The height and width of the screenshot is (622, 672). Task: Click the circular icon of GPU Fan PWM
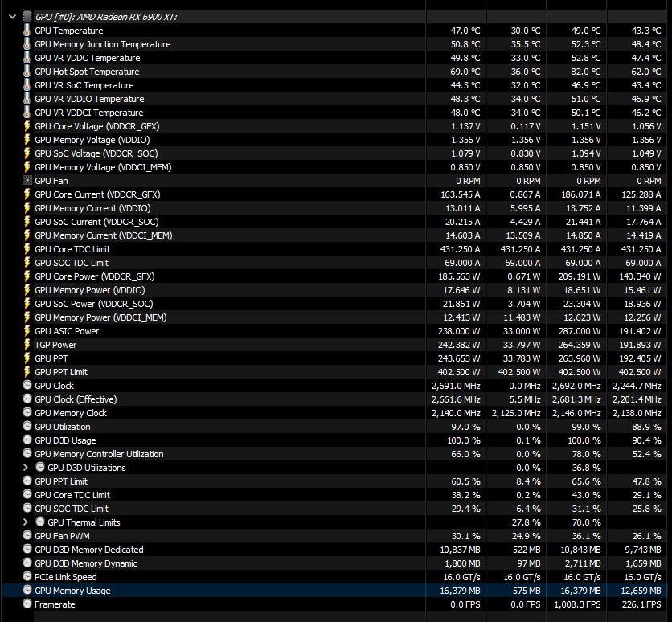pos(27,535)
